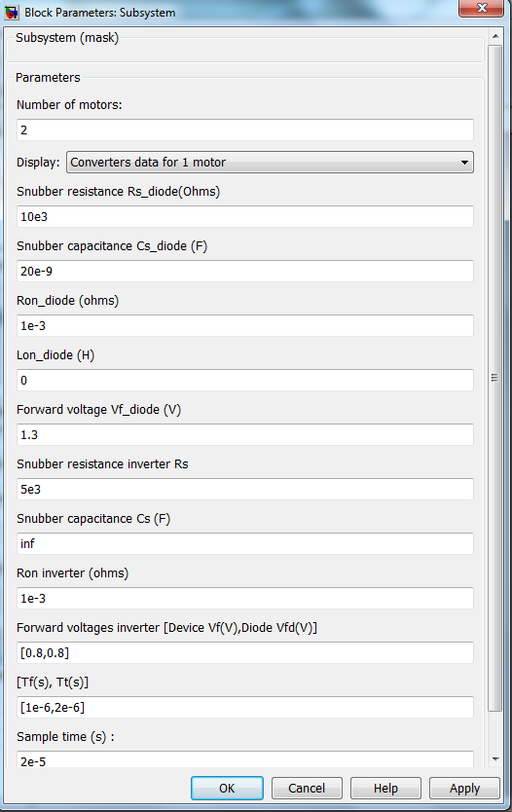Open the Display dropdown list
The height and width of the screenshot is (812, 512).
270,162
